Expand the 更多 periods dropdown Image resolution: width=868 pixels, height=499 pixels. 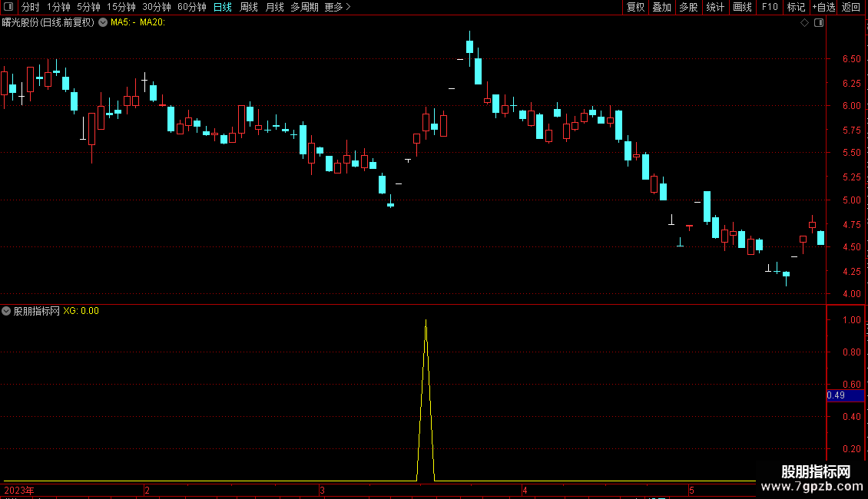pos(337,7)
